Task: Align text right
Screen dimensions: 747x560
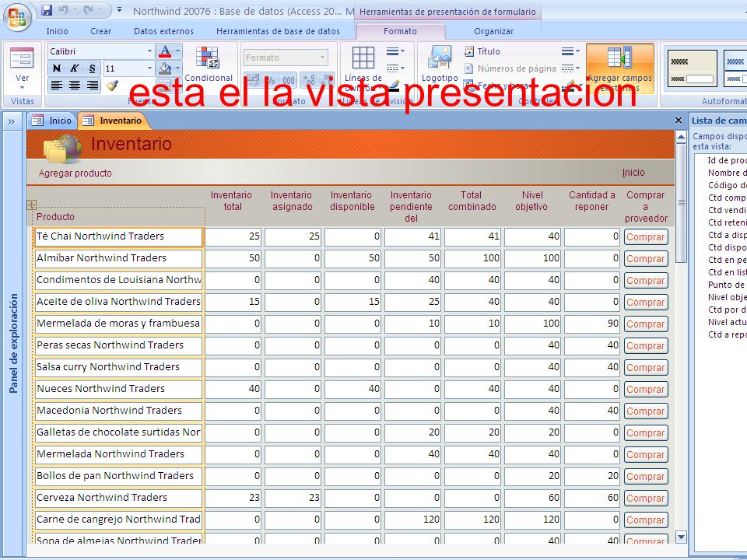Action: pyautogui.click(x=92, y=86)
